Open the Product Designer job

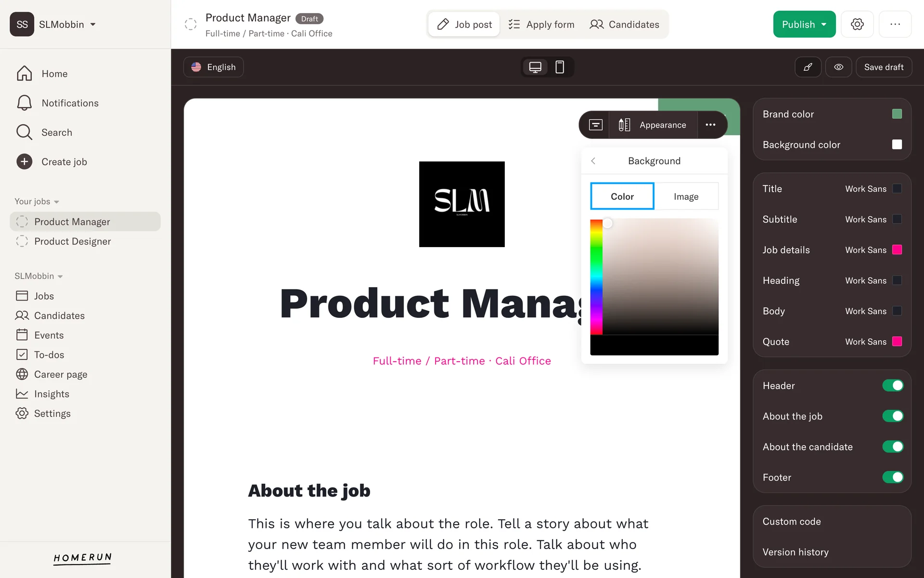pyautogui.click(x=73, y=241)
